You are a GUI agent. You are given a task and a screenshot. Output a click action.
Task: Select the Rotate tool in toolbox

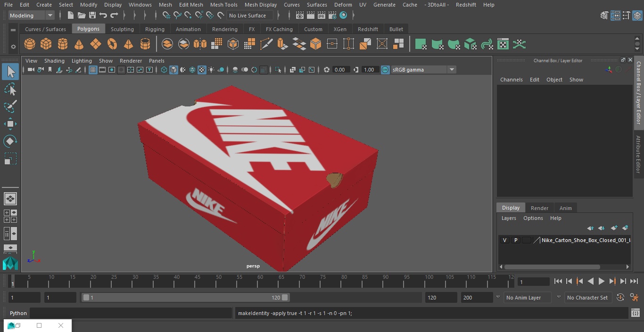[x=10, y=141]
